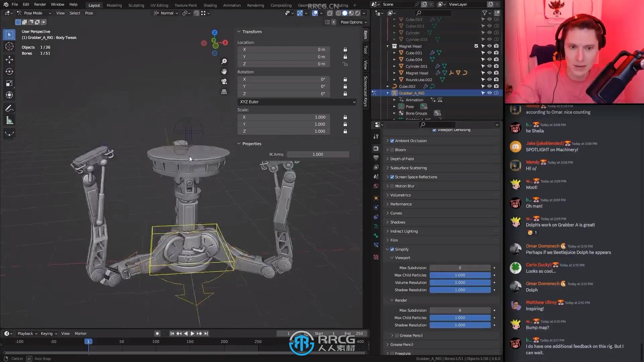644x362 pixels.
Task: Click the viewport pan hand icon
Action: coord(224,71)
